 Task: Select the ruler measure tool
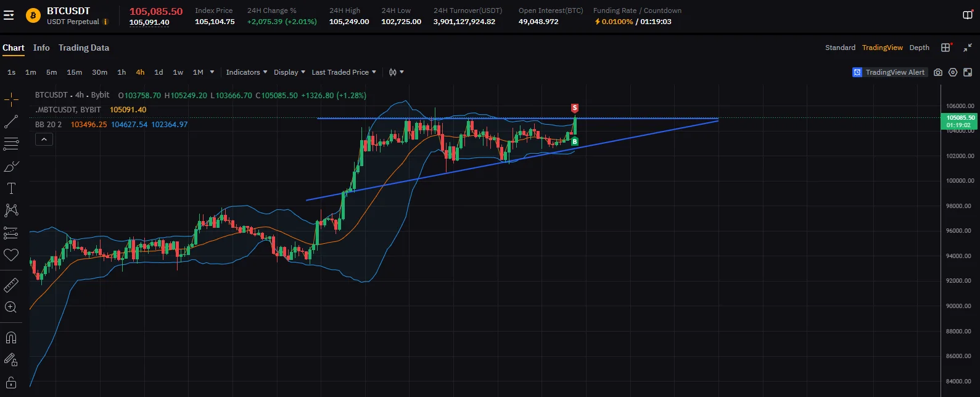11,285
